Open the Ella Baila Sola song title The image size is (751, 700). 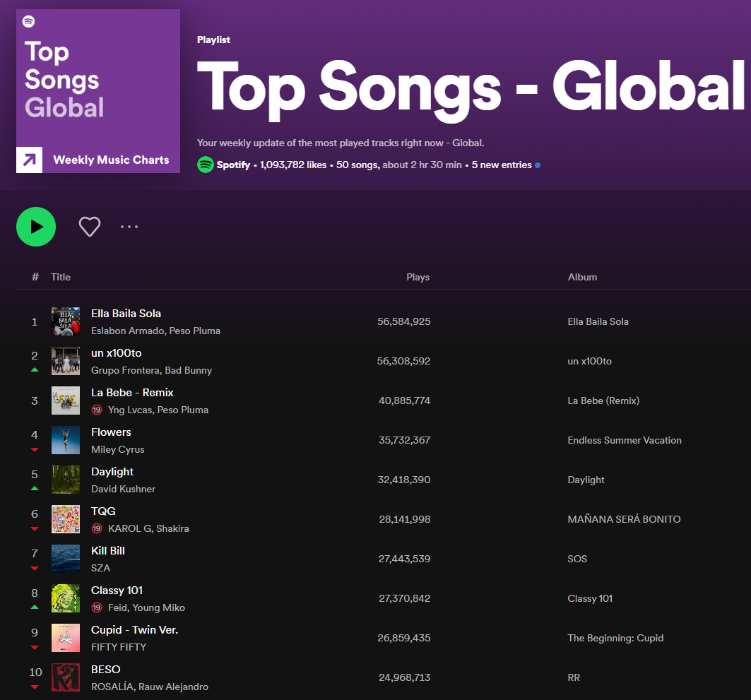click(x=126, y=314)
